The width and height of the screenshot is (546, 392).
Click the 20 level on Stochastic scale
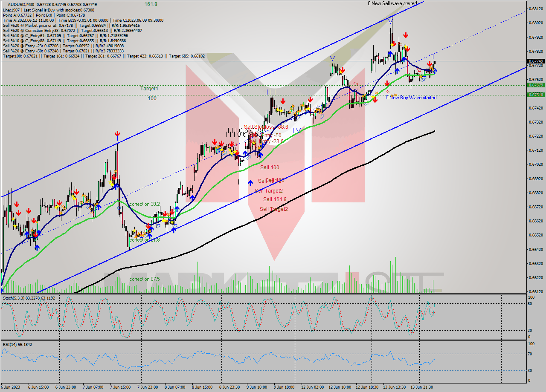tap(531, 330)
